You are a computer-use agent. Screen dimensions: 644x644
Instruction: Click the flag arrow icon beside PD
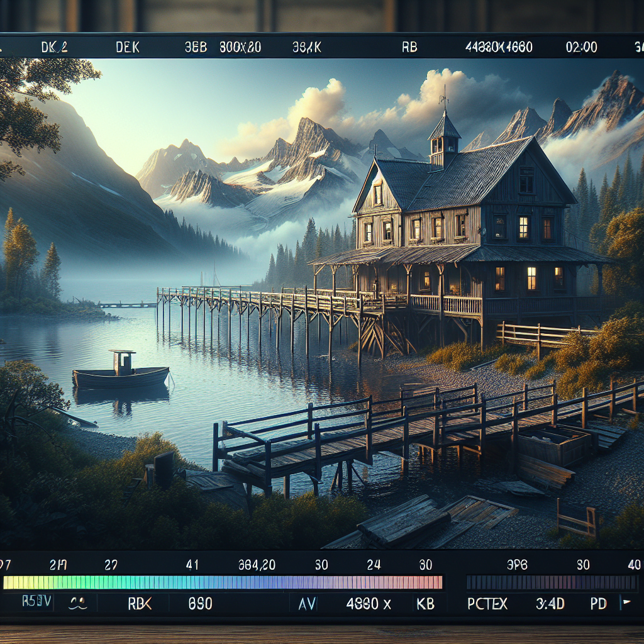(x=626, y=604)
